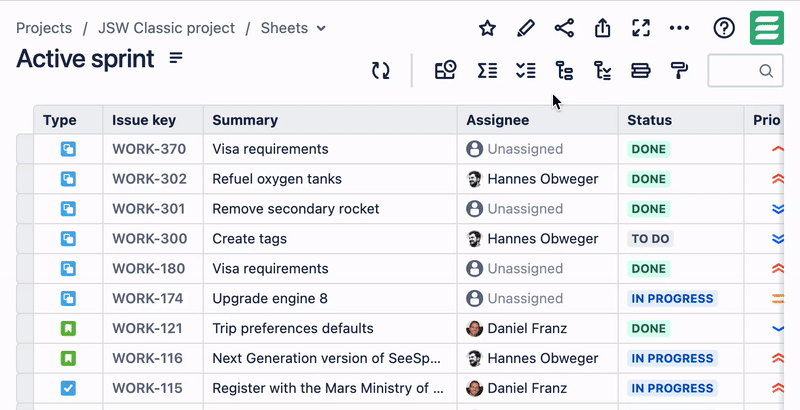Click the refresh sync icon
This screenshot has height=410, width=800.
pyautogui.click(x=380, y=70)
